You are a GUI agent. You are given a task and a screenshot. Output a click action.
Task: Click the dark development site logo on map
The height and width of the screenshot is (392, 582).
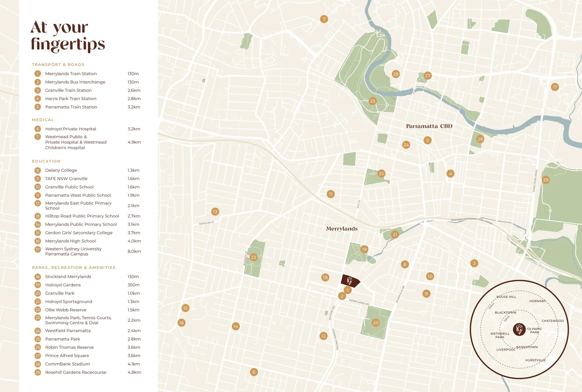(x=350, y=281)
